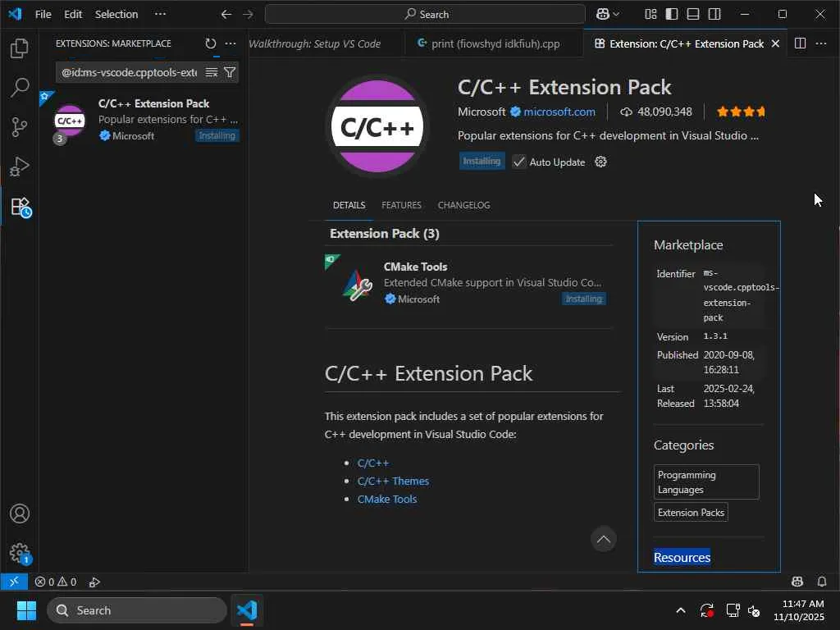Click the Extension Packs category
This screenshot has height=630, width=840.
pyautogui.click(x=691, y=513)
